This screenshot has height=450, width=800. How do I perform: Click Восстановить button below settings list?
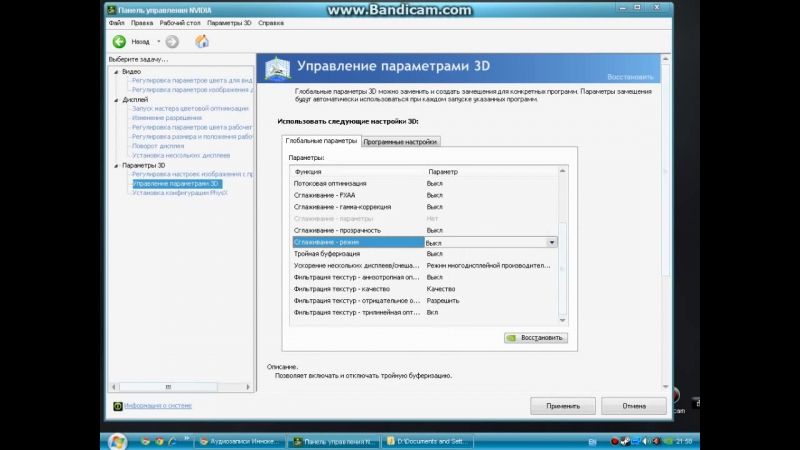[536, 338]
